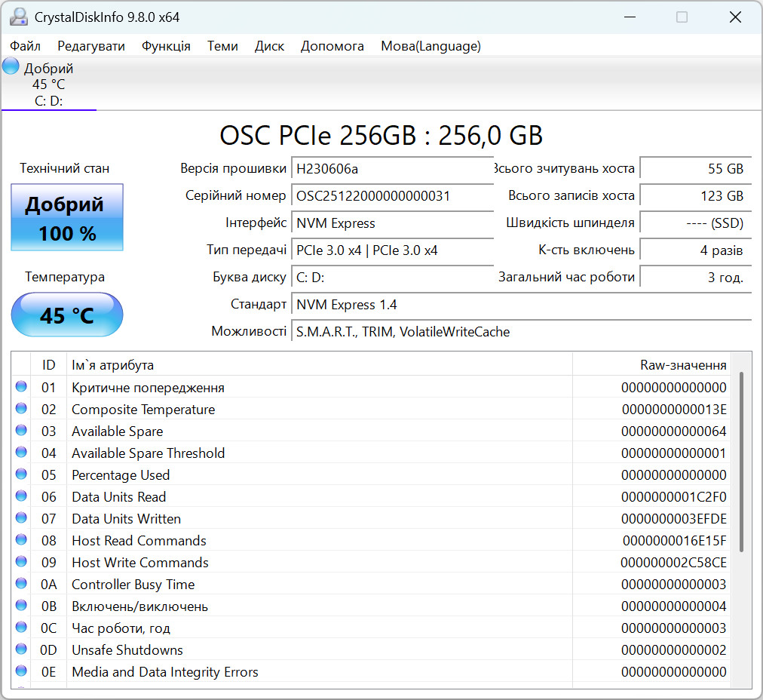Click status orb for Composite Temperature row
763x700 pixels.
pyautogui.click(x=21, y=408)
